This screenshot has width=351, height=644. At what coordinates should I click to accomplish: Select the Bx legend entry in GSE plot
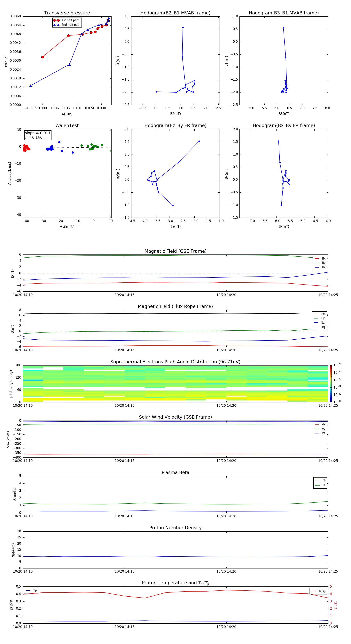click(x=320, y=259)
